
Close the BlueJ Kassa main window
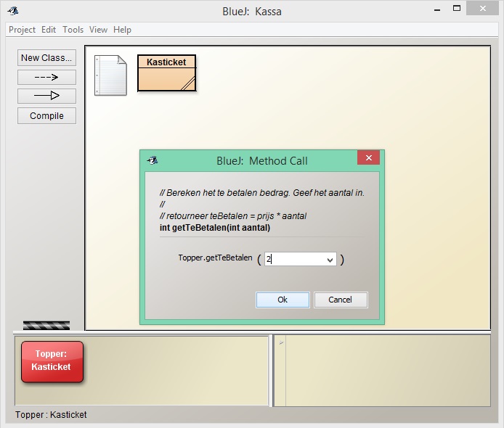pos(482,9)
